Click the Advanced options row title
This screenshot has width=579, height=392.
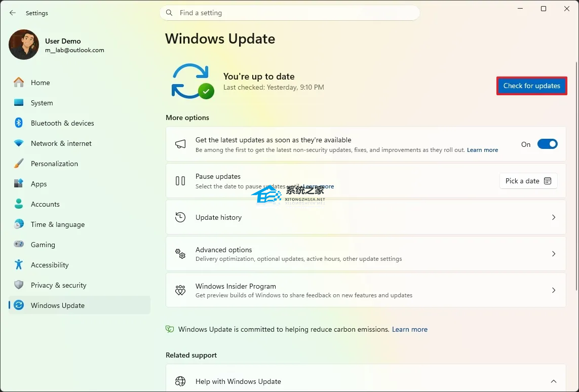224,250
